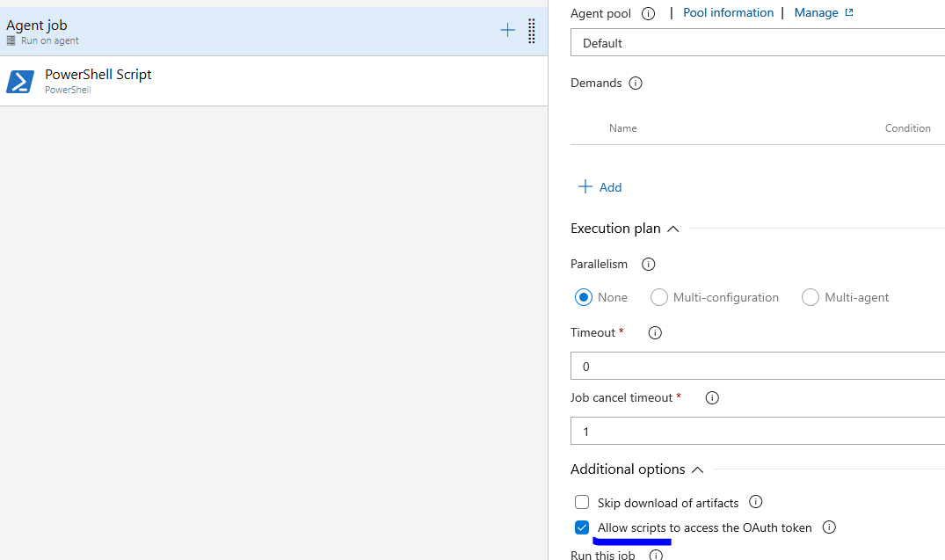Click the plus icon next to Add
The width and height of the screenshot is (945, 560).
[585, 186]
